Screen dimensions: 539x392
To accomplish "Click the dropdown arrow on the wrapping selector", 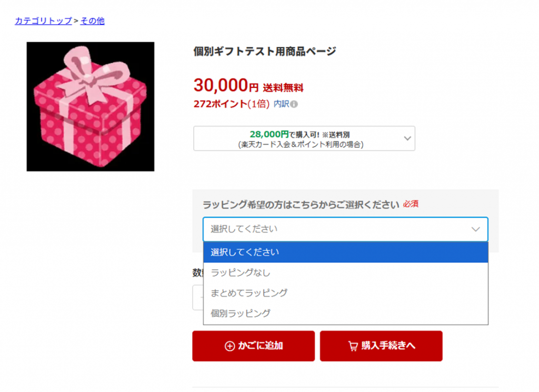I will [x=475, y=229].
